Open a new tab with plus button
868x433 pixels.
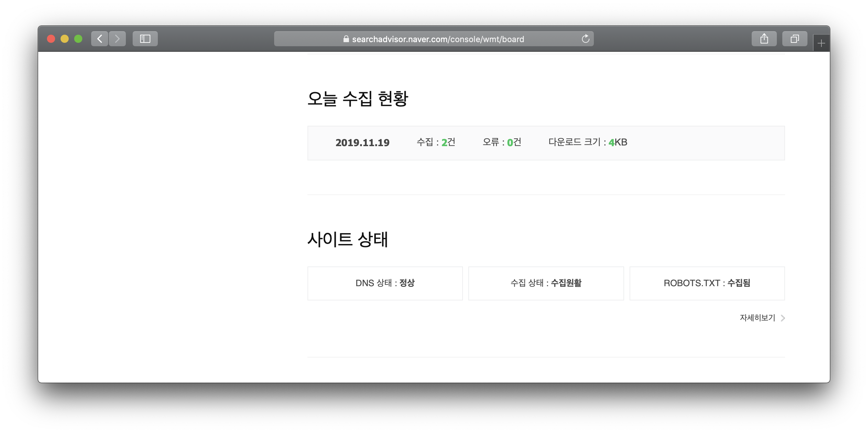click(x=821, y=43)
